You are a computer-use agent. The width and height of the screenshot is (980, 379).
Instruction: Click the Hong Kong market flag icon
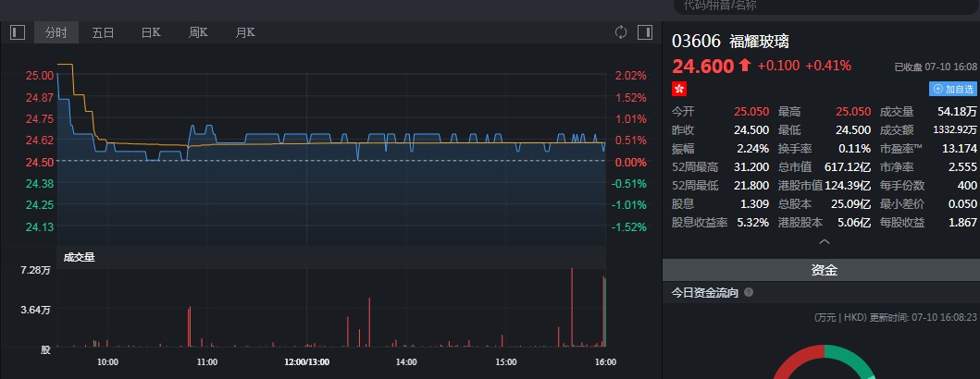pos(679,88)
